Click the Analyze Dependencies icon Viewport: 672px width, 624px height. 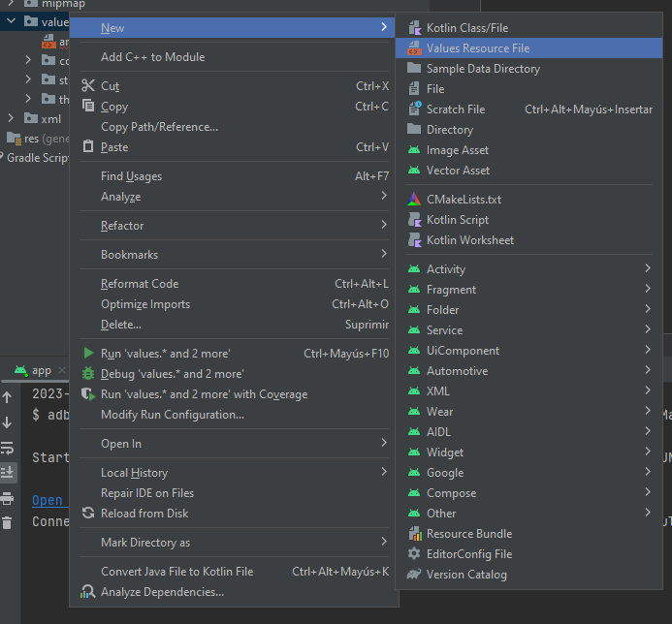(88, 592)
